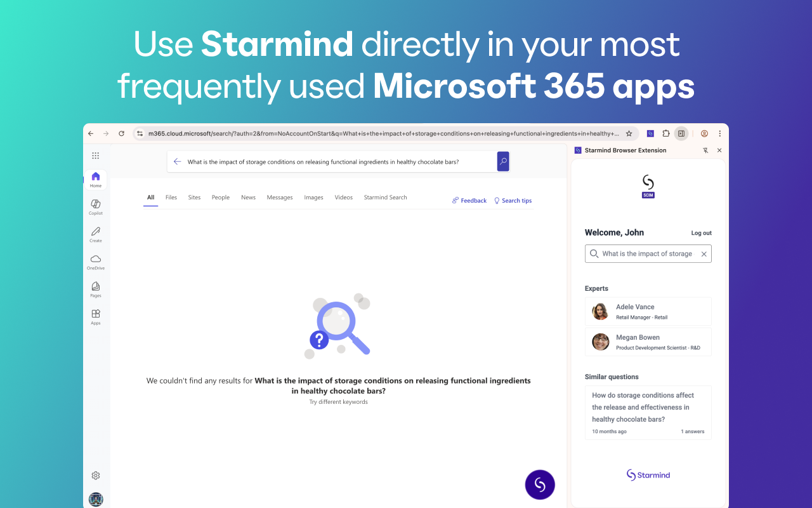Image resolution: width=812 pixels, height=508 pixels.
Task: Open the Starmind extension toolbar icon
Action: pyautogui.click(x=650, y=133)
